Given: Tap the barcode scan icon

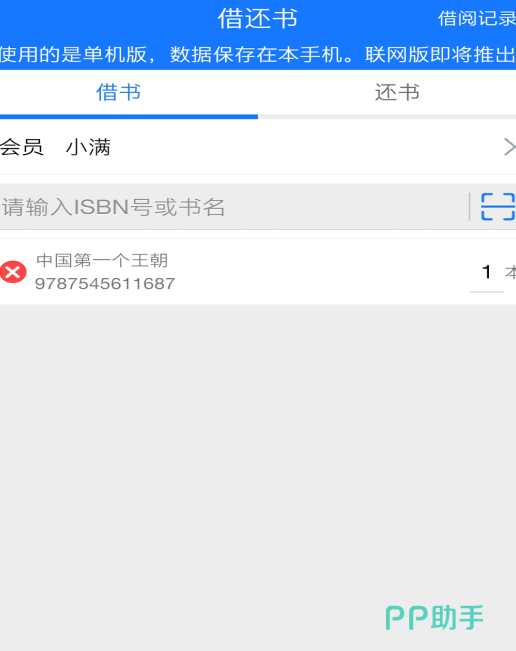Looking at the screenshot, I should tap(498, 206).
